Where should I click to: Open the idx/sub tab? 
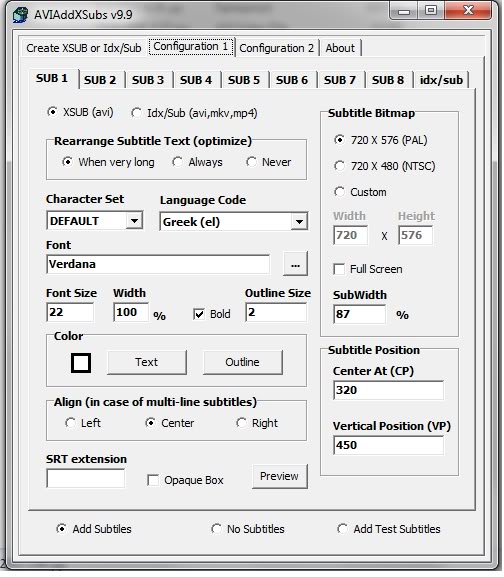(441, 80)
